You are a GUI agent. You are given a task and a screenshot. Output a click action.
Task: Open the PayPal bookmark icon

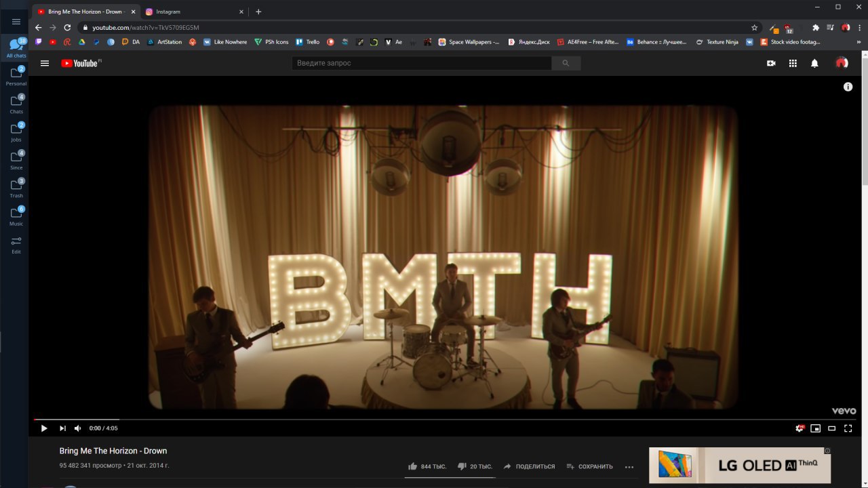pos(96,42)
